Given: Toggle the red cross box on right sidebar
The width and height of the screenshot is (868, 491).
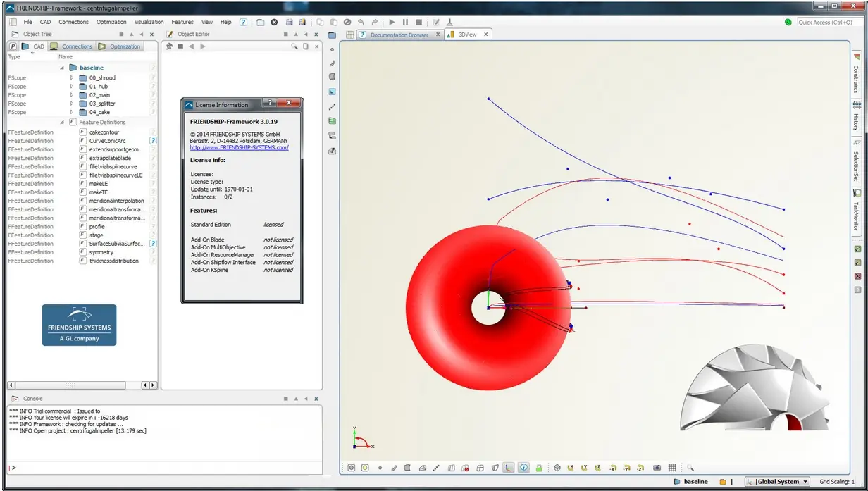Looking at the screenshot, I should [857, 276].
